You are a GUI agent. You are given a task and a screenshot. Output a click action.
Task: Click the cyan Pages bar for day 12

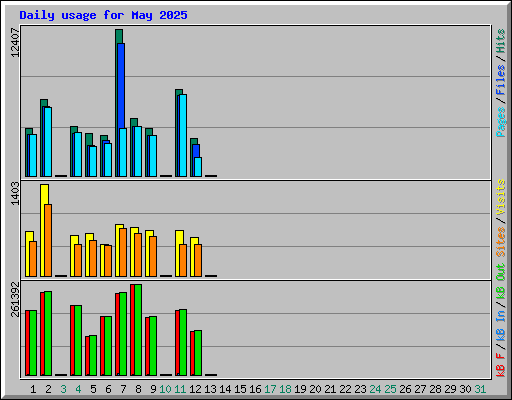pyautogui.click(x=198, y=167)
